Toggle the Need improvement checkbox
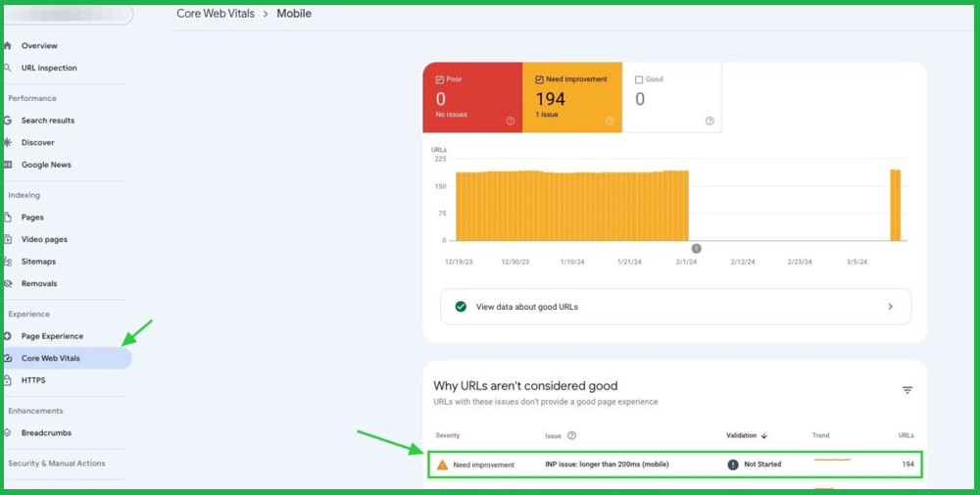Viewport: 980px width, 495px height. pyautogui.click(x=539, y=79)
